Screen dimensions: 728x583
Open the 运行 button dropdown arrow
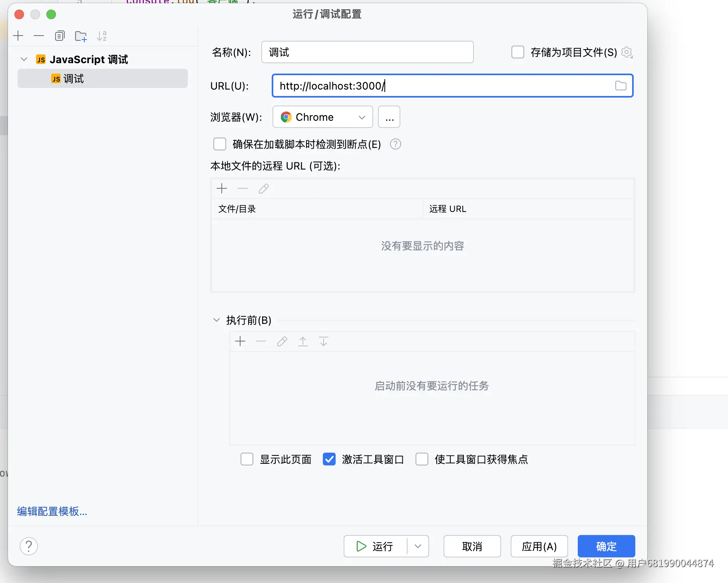click(418, 546)
